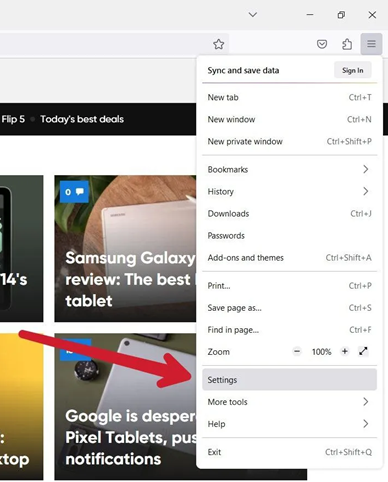Image resolution: width=388 pixels, height=482 pixels.
Task: Open Today's best deals link
Action: click(82, 119)
